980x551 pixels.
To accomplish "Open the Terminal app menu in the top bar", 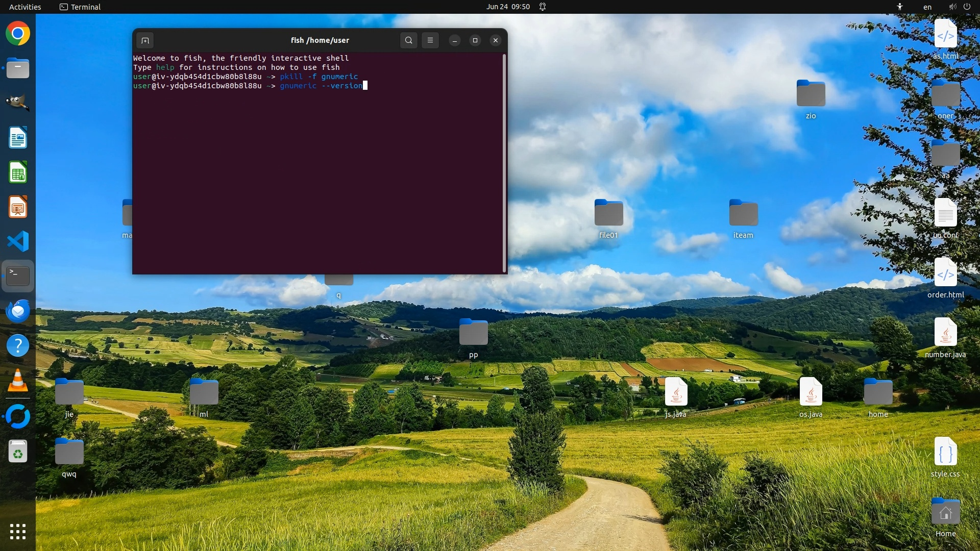I will (80, 7).
